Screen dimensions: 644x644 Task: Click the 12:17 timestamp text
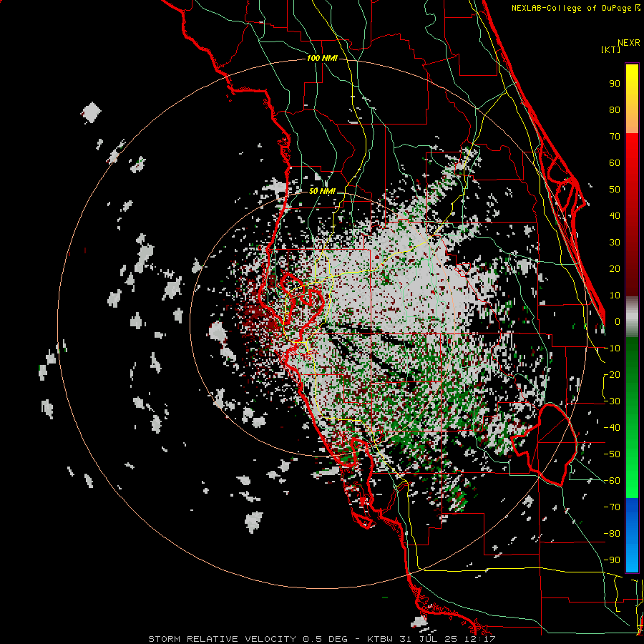tap(482, 639)
